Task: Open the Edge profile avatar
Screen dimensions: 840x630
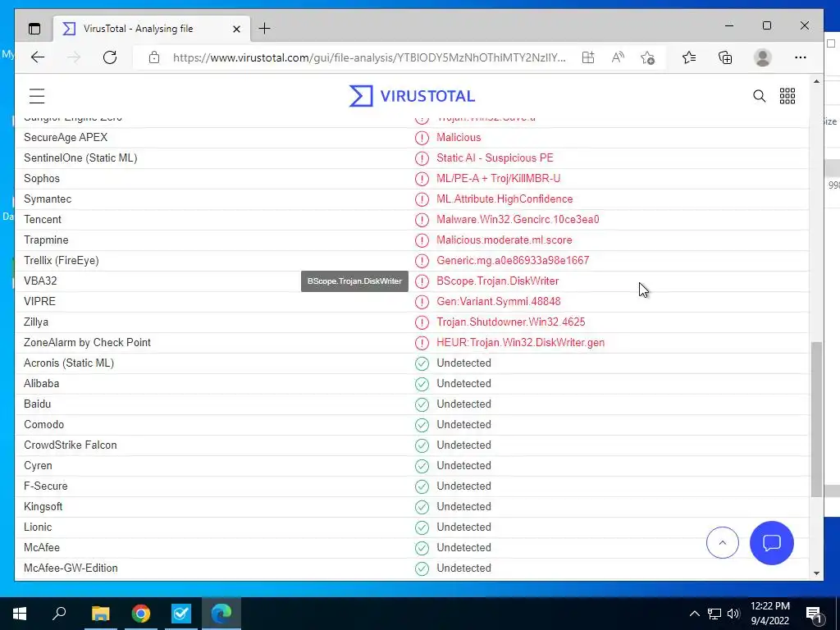Action: pyautogui.click(x=762, y=57)
